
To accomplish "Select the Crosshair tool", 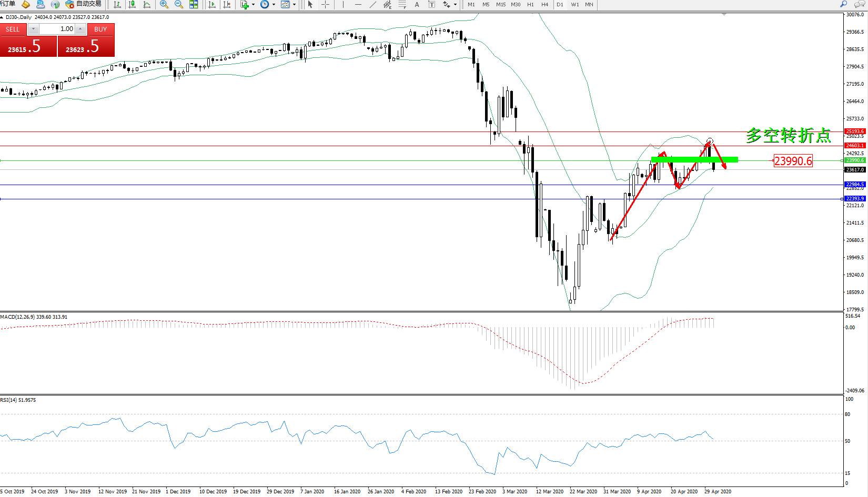I will (326, 5).
